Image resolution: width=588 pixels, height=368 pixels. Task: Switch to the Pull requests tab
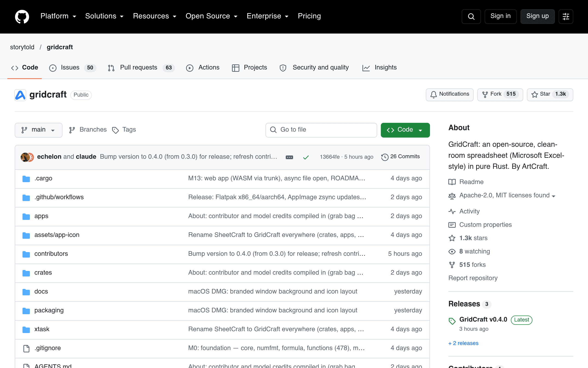(141, 68)
